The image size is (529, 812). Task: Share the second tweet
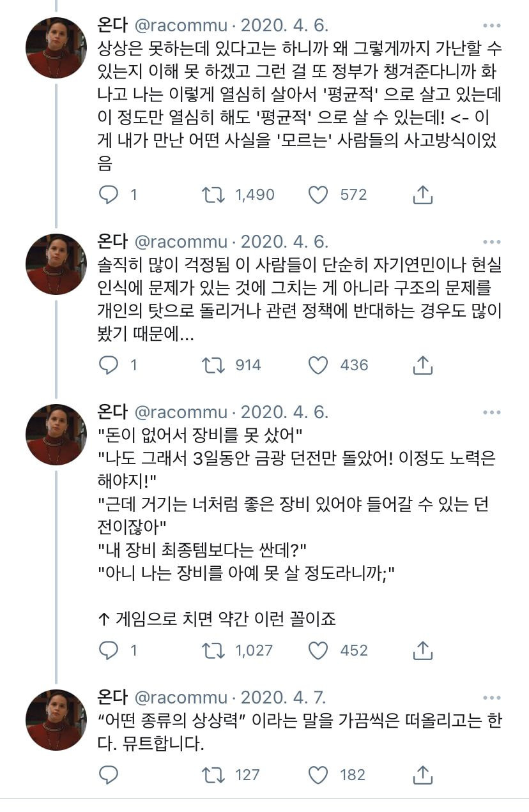pos(422,365)
